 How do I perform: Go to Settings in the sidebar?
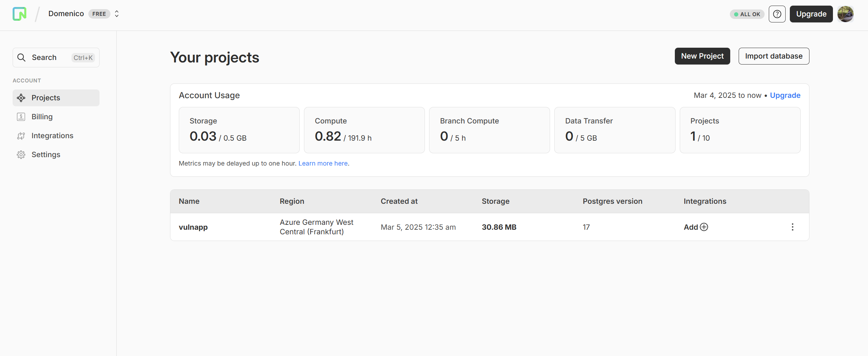point(46,155)
